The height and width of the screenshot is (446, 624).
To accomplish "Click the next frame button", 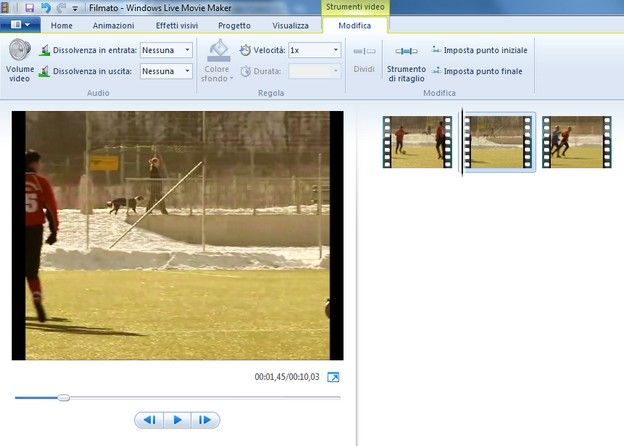I will [x=205, y=420].
